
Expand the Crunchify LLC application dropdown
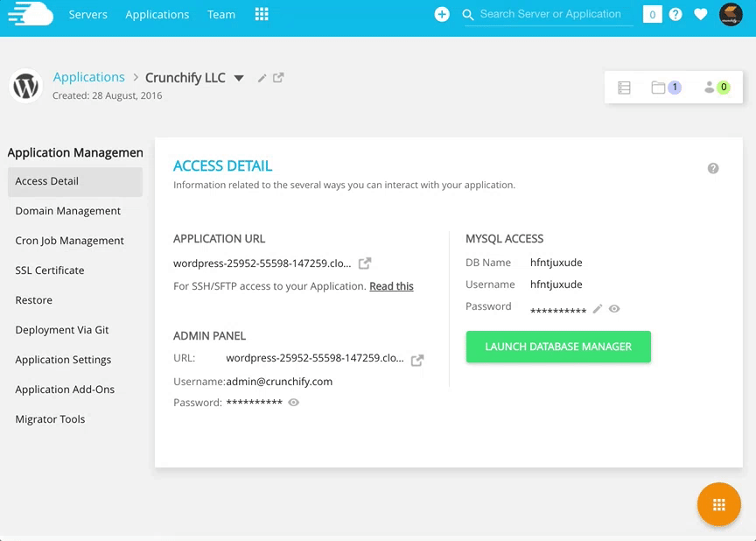point(239,78)
